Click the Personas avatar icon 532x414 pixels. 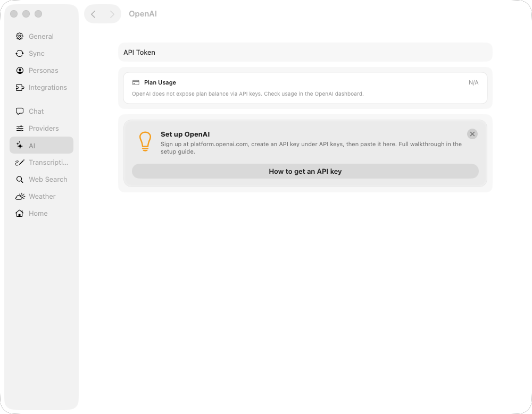click(x=20, y=70)
